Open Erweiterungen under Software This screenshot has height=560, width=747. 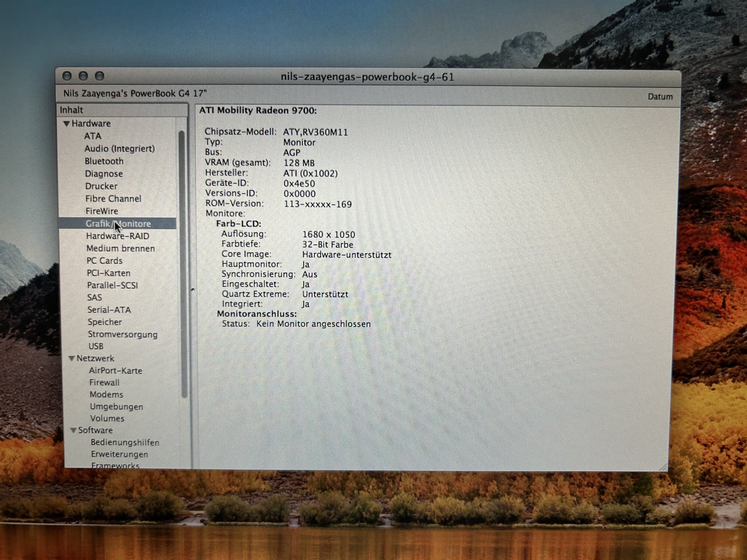coord(120,454)
